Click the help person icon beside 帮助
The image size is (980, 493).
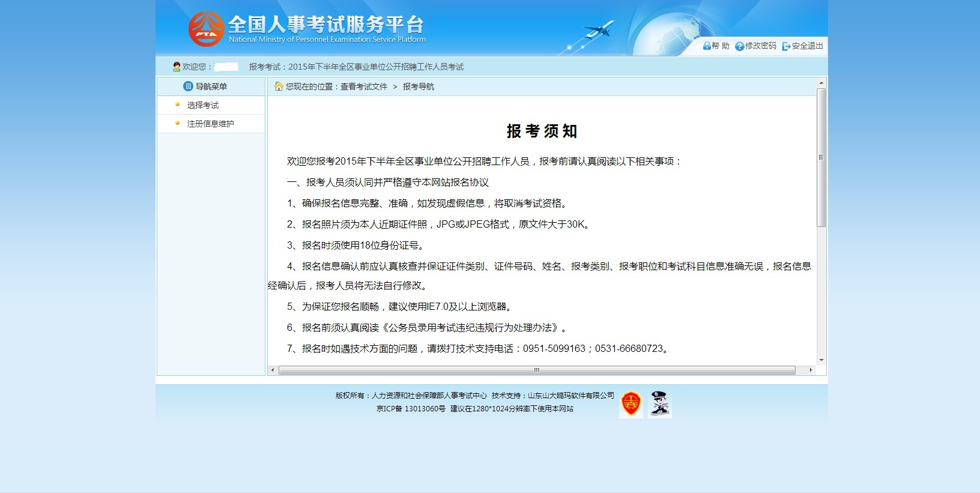coord(707,46)
